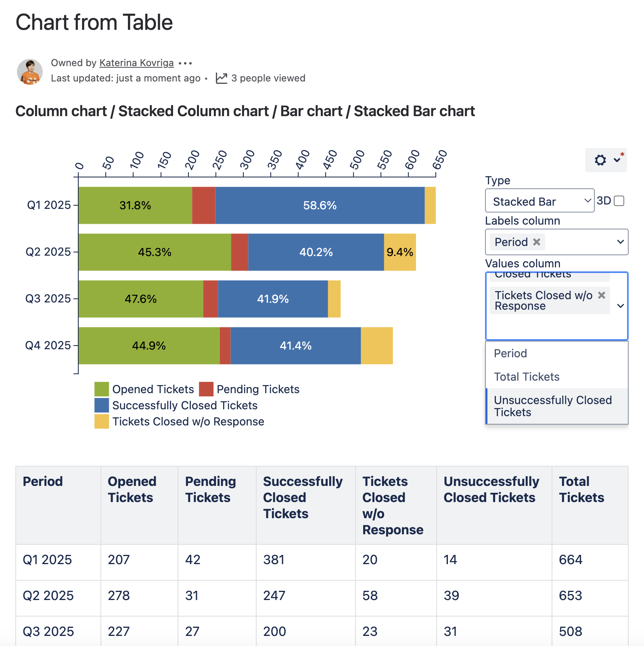
Task: Click the 3 people viewed link
Action: tap(268, 78)
